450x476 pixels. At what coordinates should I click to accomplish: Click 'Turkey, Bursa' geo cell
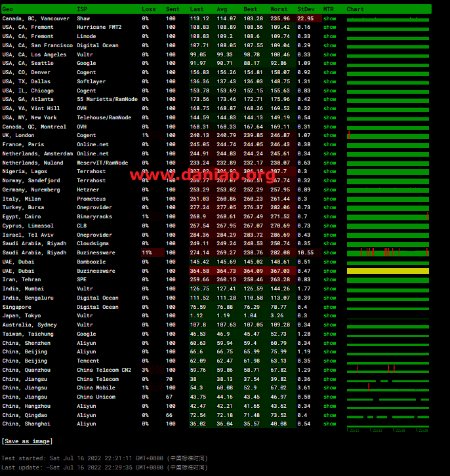click(23, 208)
